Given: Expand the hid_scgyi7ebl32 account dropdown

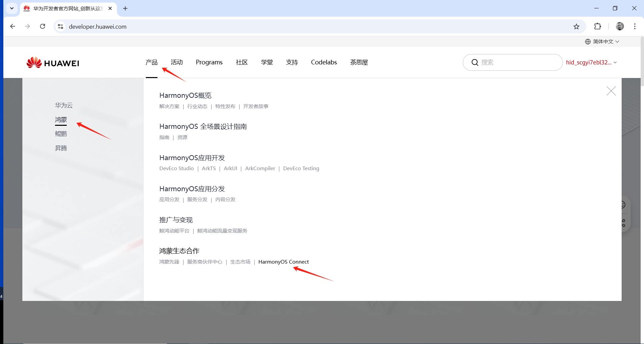Looking at the screenshot, I should tap(591, 62).
